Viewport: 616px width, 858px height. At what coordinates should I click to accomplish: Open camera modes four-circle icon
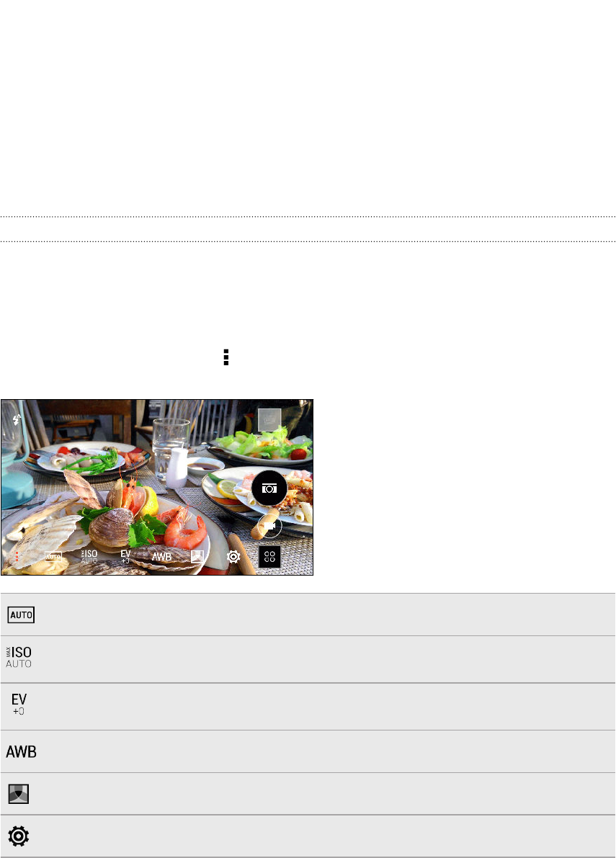click(x=269, y=556)
